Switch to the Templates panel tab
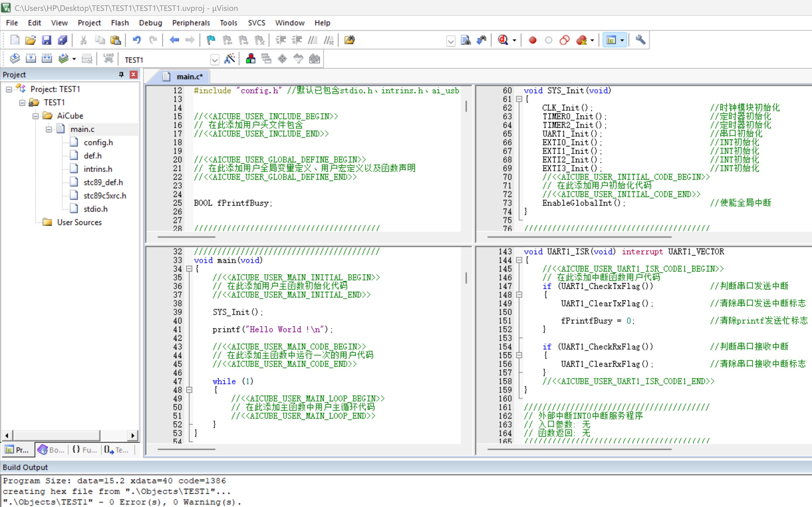The image size is (812, 507). pyautogui.click(x=116, y=450)
